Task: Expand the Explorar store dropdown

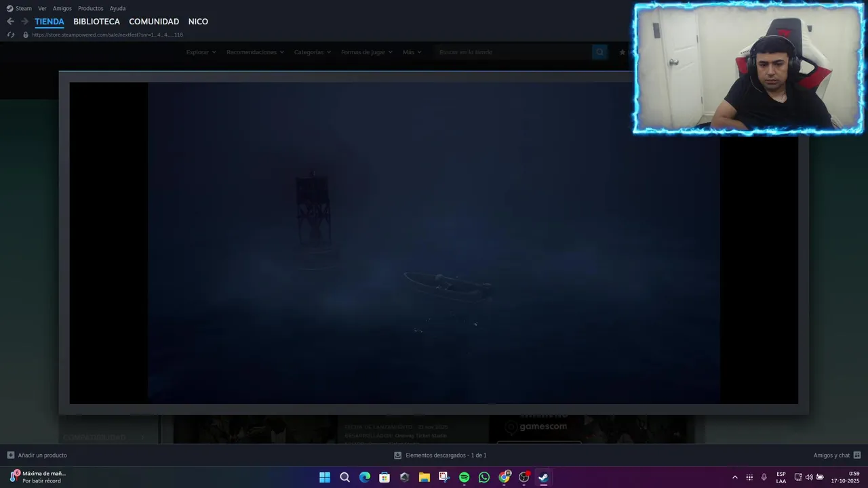Action: tap(201, 52)
